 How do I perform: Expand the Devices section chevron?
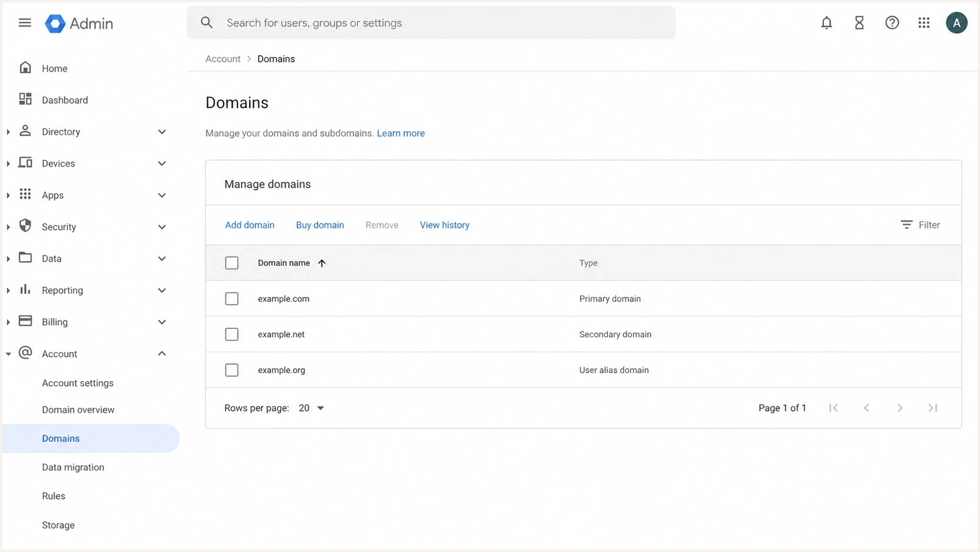(x=162, y=163)
